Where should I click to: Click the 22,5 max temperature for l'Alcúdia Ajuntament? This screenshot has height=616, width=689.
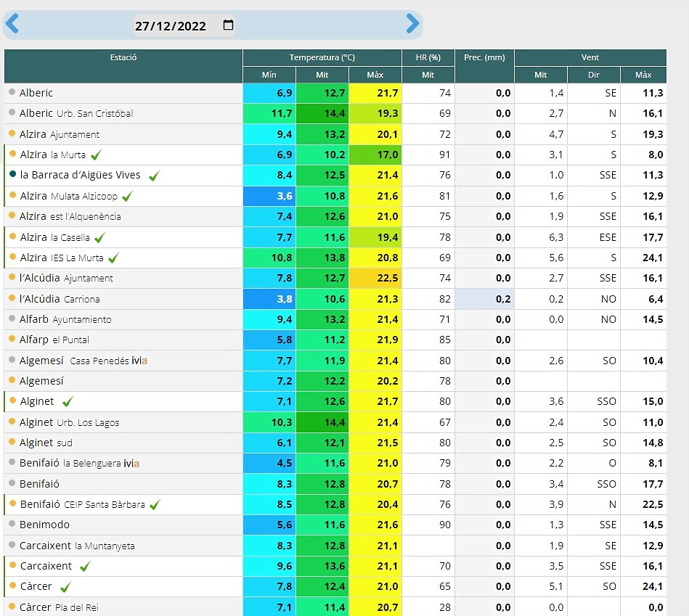click(375, 278)
